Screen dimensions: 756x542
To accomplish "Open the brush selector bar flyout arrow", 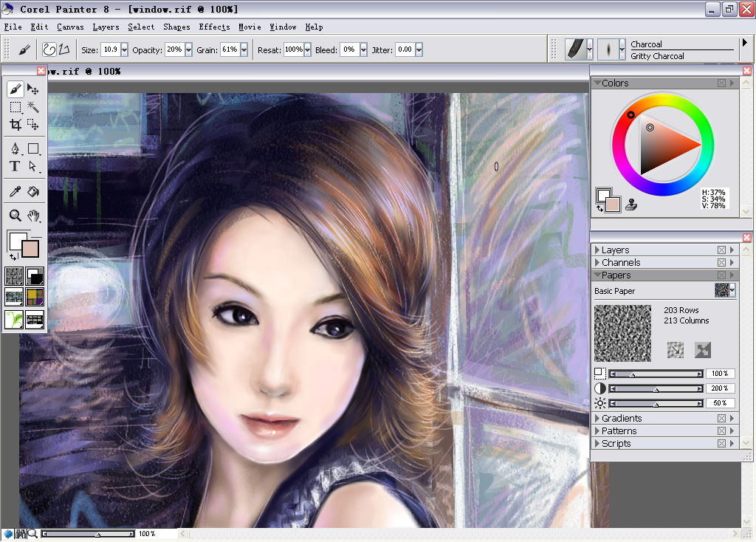I will coord(745,43).
